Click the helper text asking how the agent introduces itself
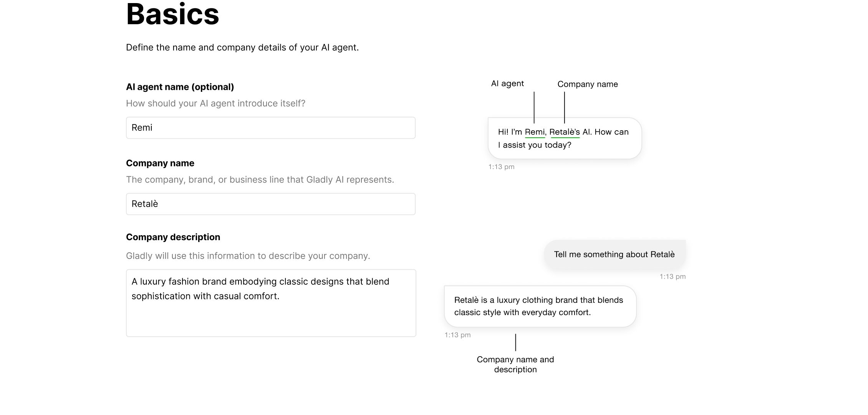This screenshot has width=868, height=415. click(x=215, y=103)
